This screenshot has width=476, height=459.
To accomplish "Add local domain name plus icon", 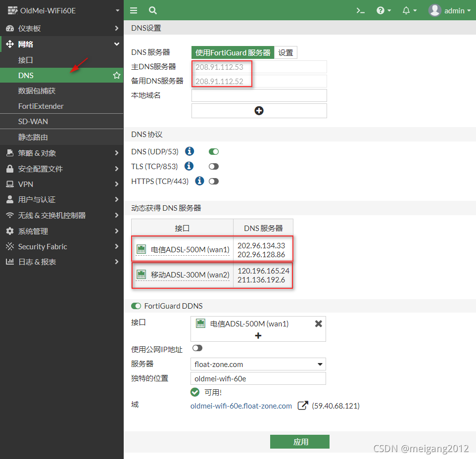I will (x=259, y=111).
